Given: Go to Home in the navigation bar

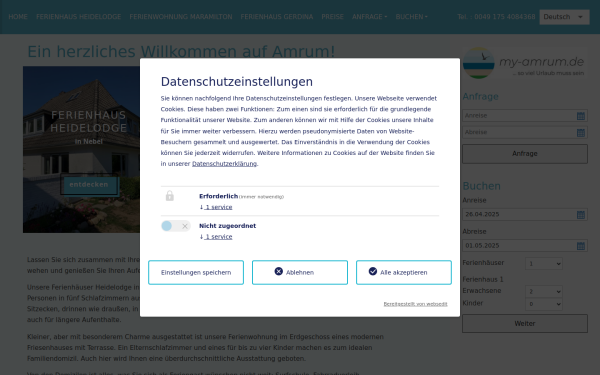Looking at the screenshot, I should 18,17.
